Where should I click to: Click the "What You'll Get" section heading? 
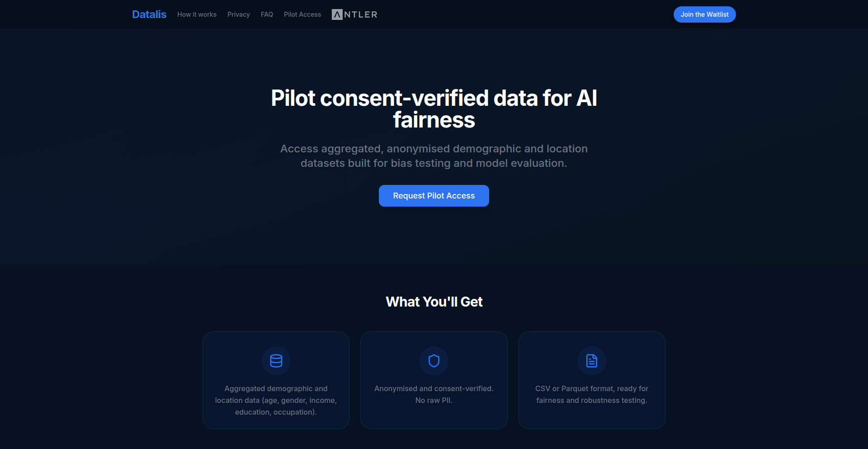pyautogui.click(x=434, y=302)
